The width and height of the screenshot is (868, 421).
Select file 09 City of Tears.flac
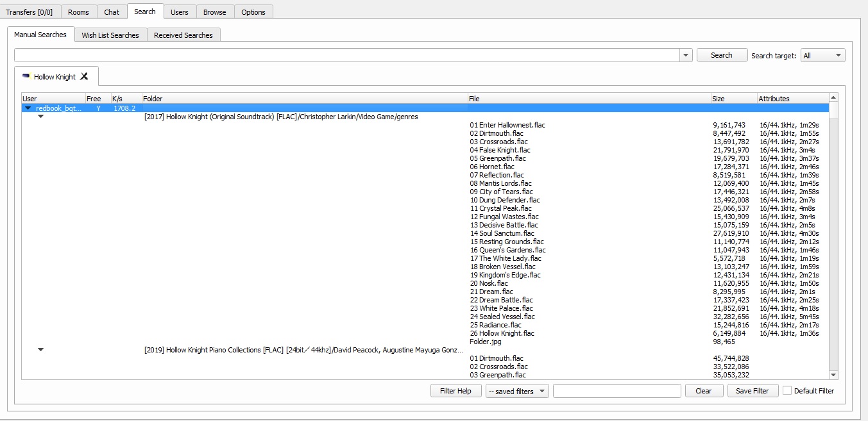[502, 192]
